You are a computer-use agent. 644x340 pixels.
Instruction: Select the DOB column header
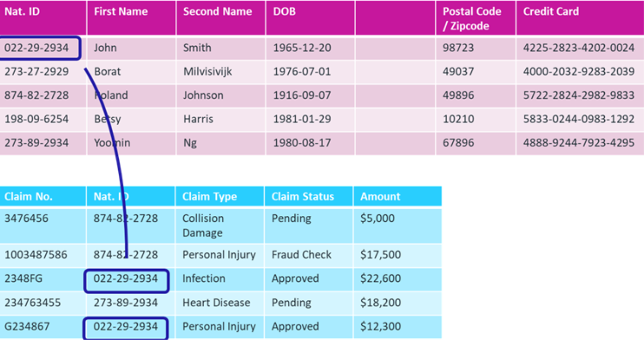pyautogui.click(x=284, y=12)
